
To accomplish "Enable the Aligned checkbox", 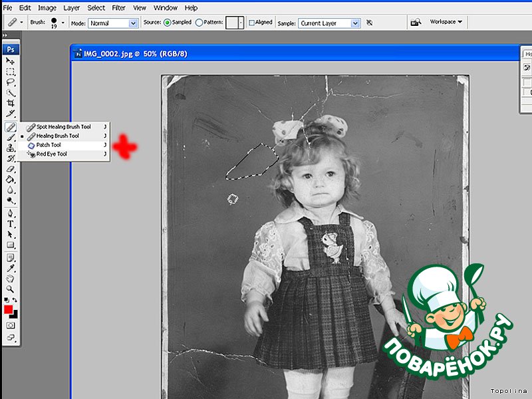I will [252, 23].
